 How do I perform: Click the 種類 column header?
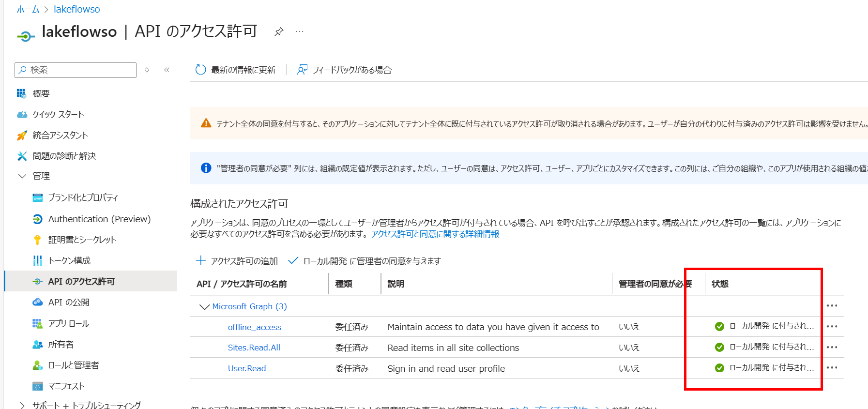[344, 284]
